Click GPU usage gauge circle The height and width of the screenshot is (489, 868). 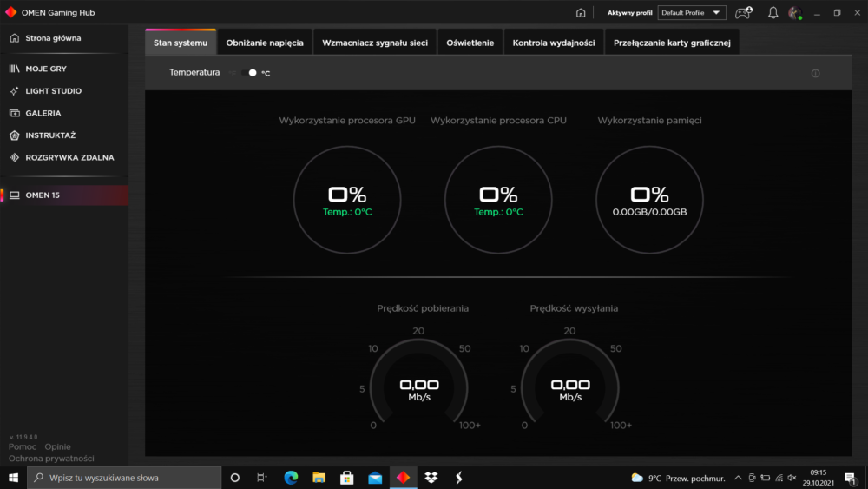347,200
